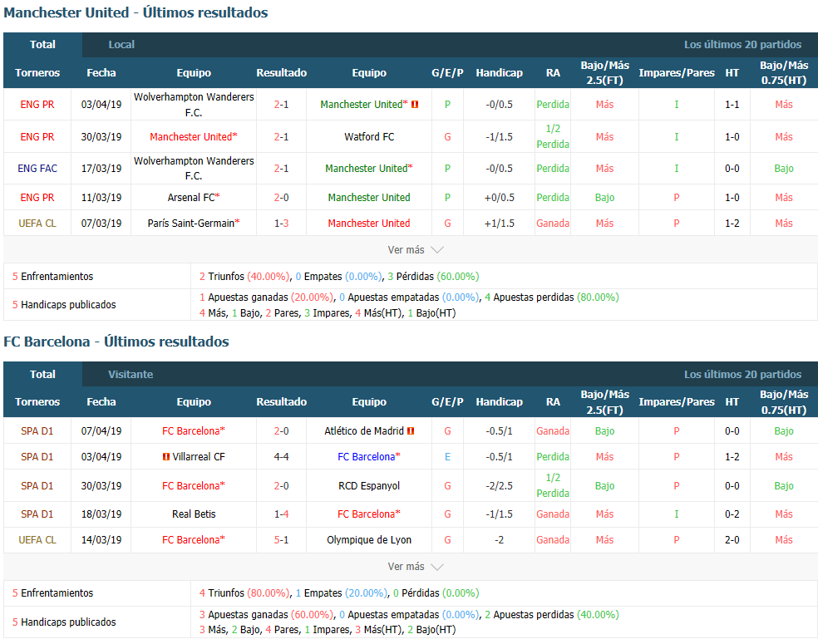Open Wolverhampton Wanderers F.C. link dated 03/04/19
This screenshot has height=644, width=818.
tap(194, 105)
